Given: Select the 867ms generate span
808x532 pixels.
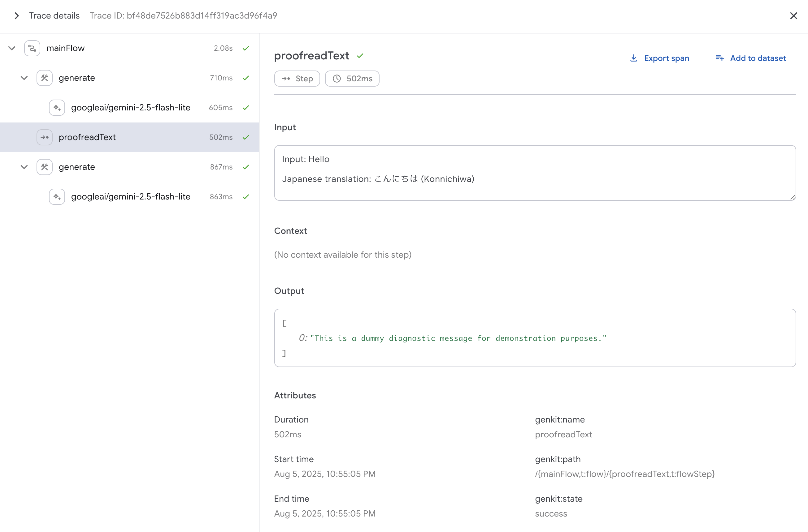Looking at the screenshot, I should click(77, 167).
